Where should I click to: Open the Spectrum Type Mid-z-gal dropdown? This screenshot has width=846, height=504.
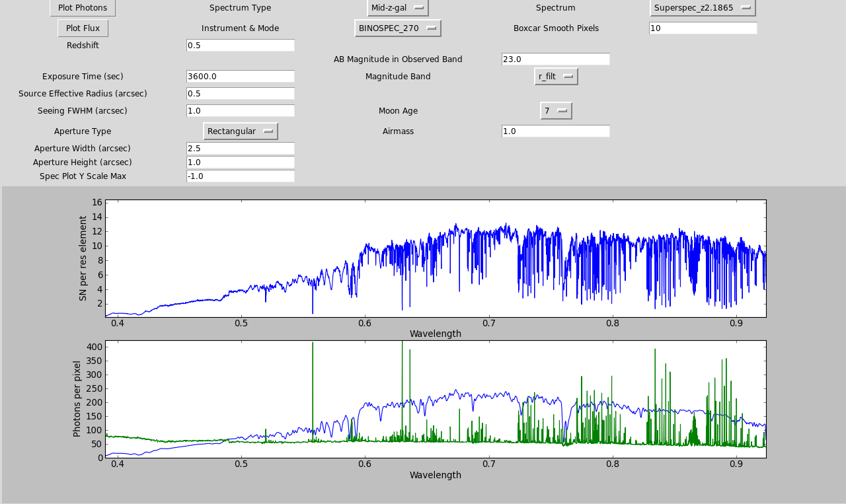click(x=397, y=8)
